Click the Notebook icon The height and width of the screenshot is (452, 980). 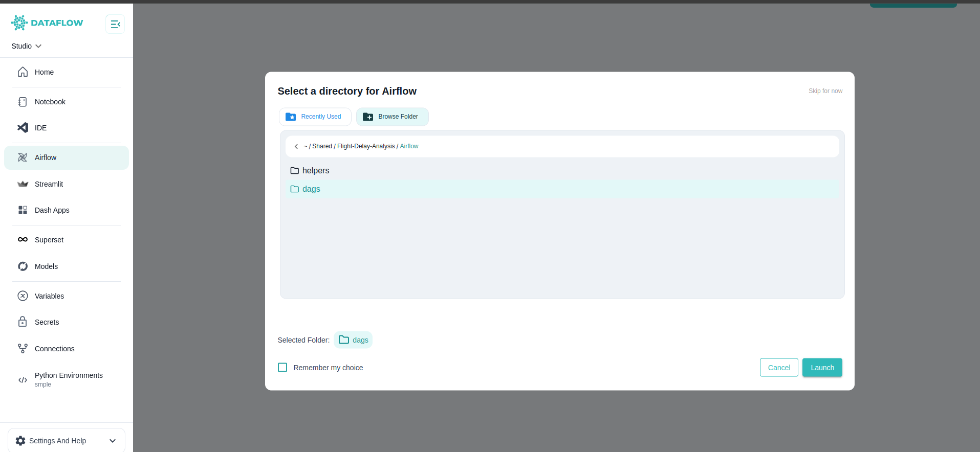[23, 102]
